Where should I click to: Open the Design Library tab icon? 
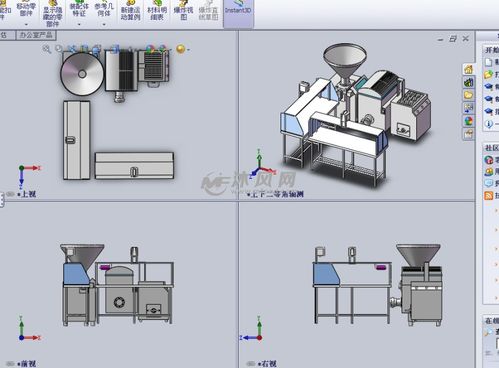468,82
